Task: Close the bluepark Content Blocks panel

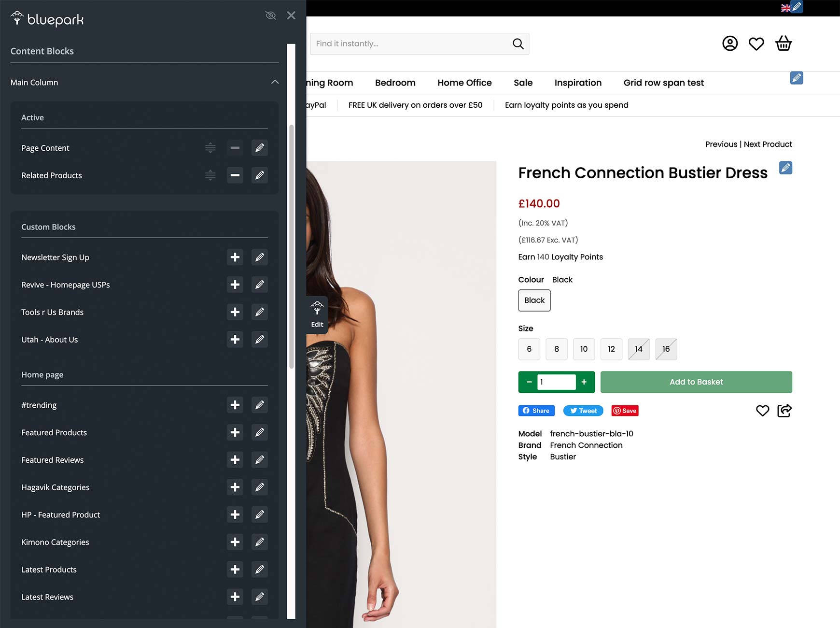Action: [x=291, y=15]
